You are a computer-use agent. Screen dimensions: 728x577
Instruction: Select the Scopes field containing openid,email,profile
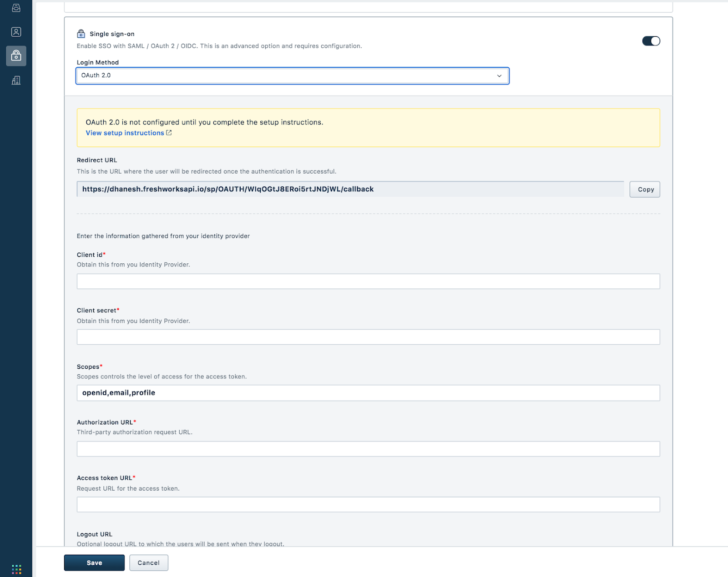pyautogui.click(x=368, y=392)
